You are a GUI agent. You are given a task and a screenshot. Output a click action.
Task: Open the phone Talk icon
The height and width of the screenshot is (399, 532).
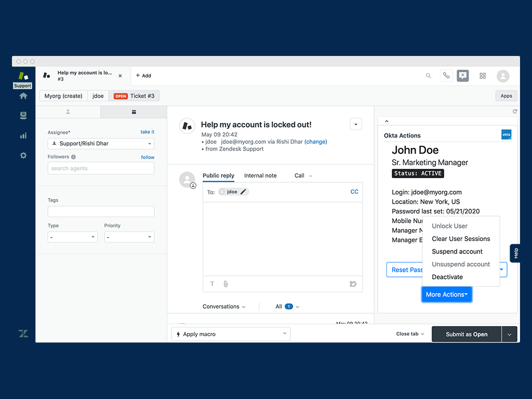tap(446, 76)
